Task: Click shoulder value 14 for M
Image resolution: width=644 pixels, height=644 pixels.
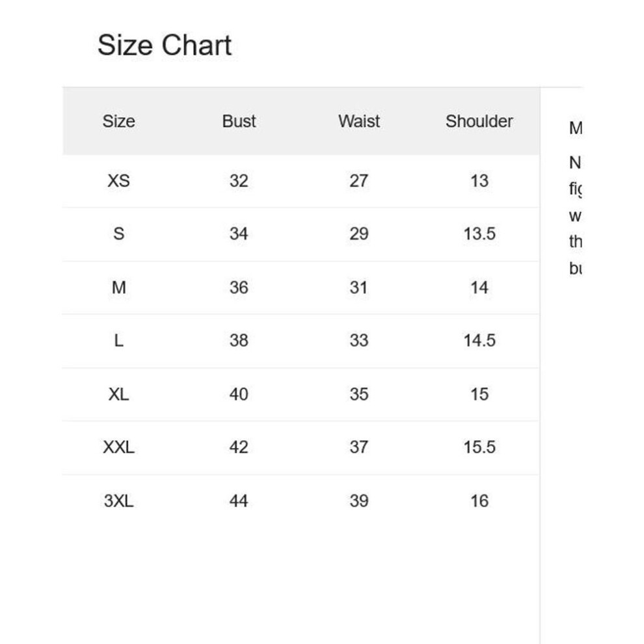Action: click(x=479, y=287)
